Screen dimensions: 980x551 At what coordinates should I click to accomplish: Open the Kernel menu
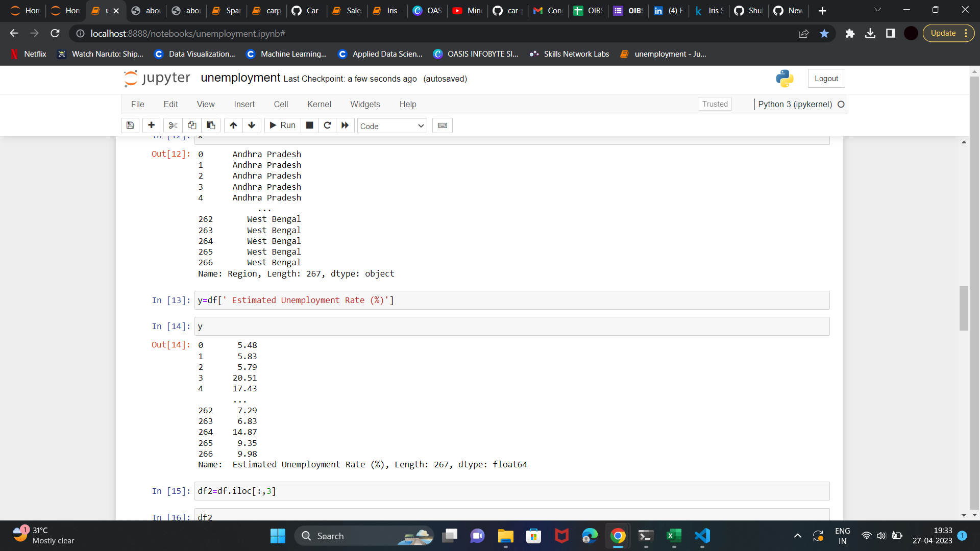click(x=319, y=104)
